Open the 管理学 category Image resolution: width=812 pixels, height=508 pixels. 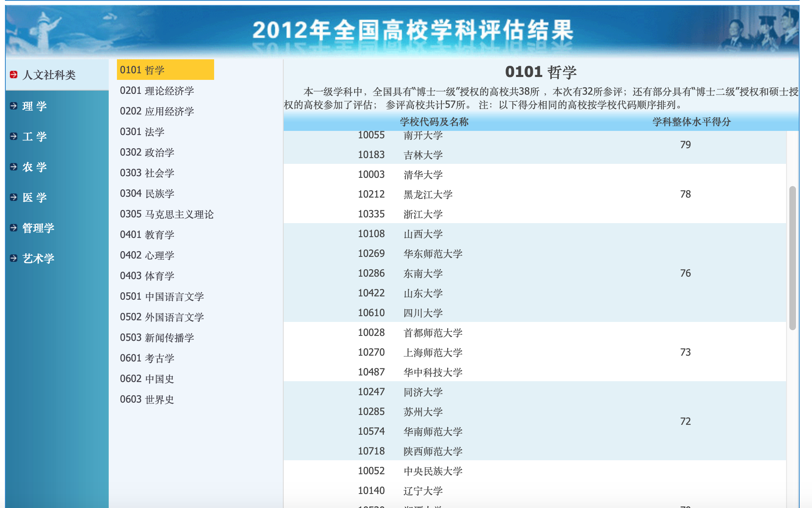tap(38, 228)
